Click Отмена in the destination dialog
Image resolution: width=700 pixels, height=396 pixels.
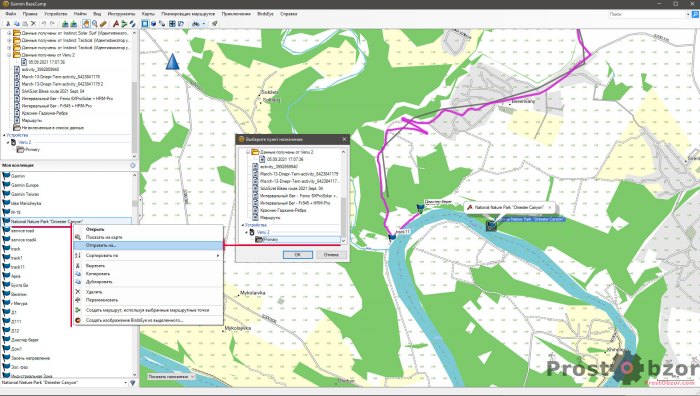[x=331, y=254]
